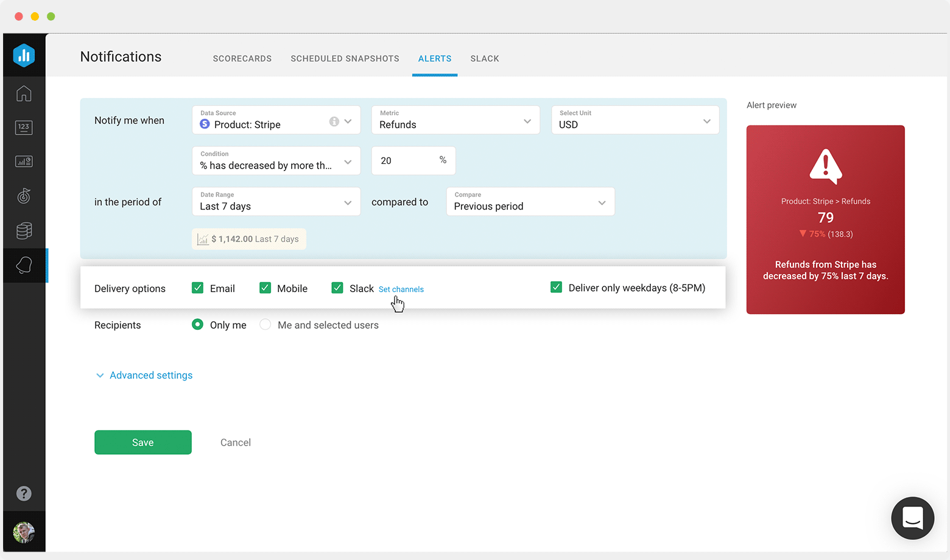
Task: Switch to the Scheduled Snapshots tab
Action: click(x=345, y=58)
